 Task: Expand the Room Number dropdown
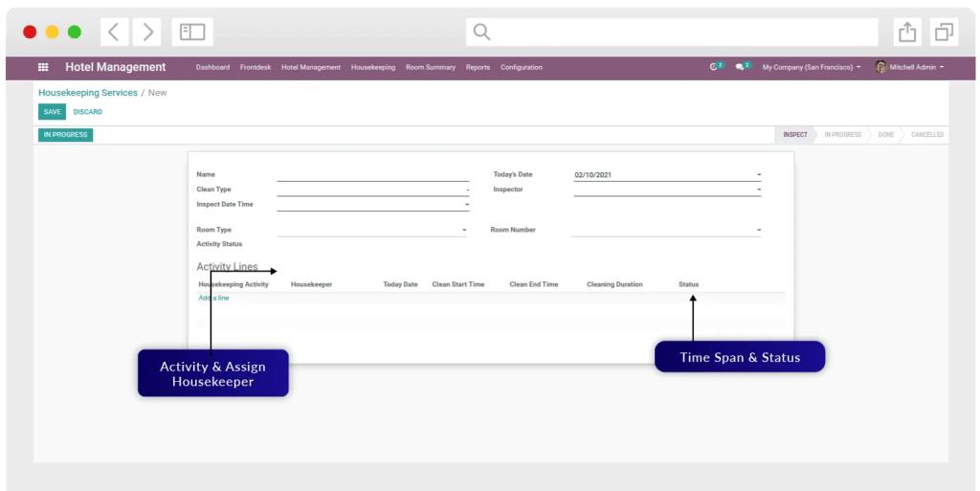[759, 231]
